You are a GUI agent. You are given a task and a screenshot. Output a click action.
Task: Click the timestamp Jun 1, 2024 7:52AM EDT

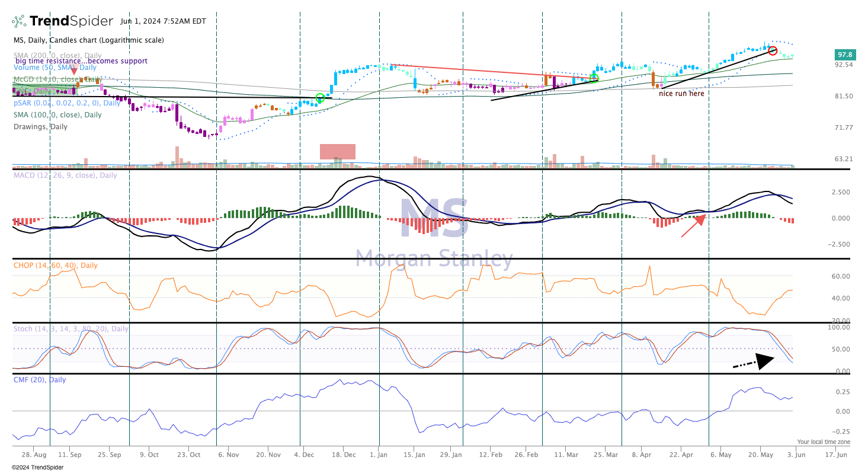[x=163, y=21]
